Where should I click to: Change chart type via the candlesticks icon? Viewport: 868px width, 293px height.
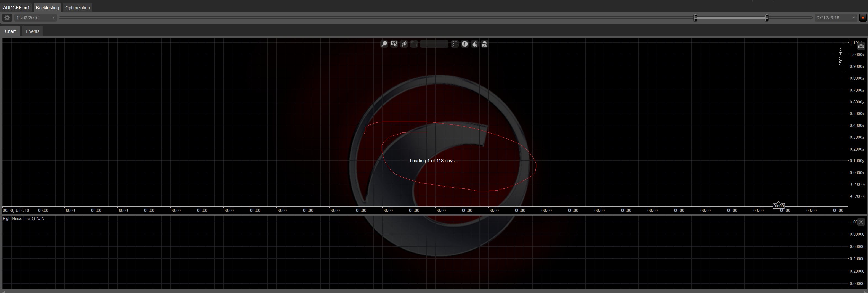click(404, 44)
